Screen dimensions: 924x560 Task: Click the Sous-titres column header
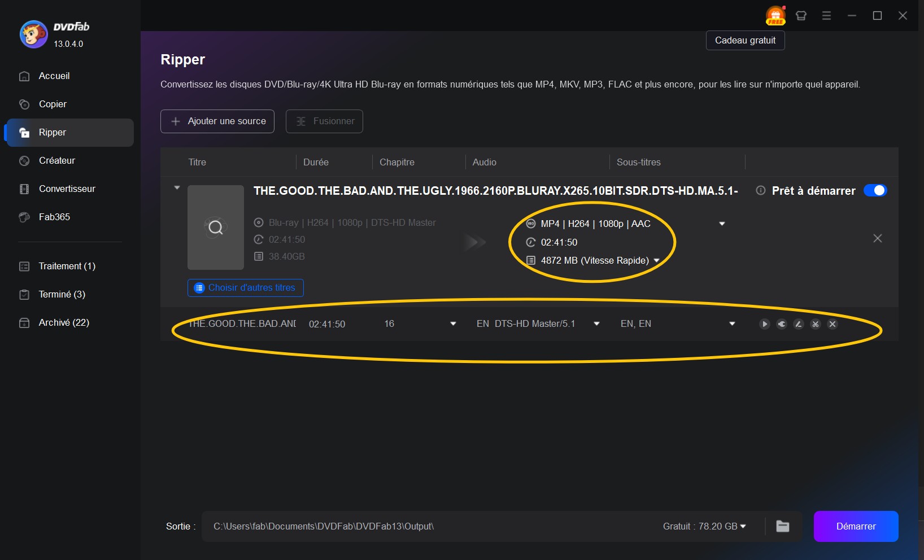click(x=639, y=163)
